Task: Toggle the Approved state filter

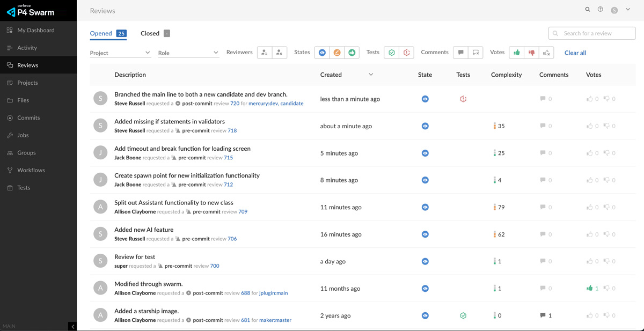Action: coord(352,53)
